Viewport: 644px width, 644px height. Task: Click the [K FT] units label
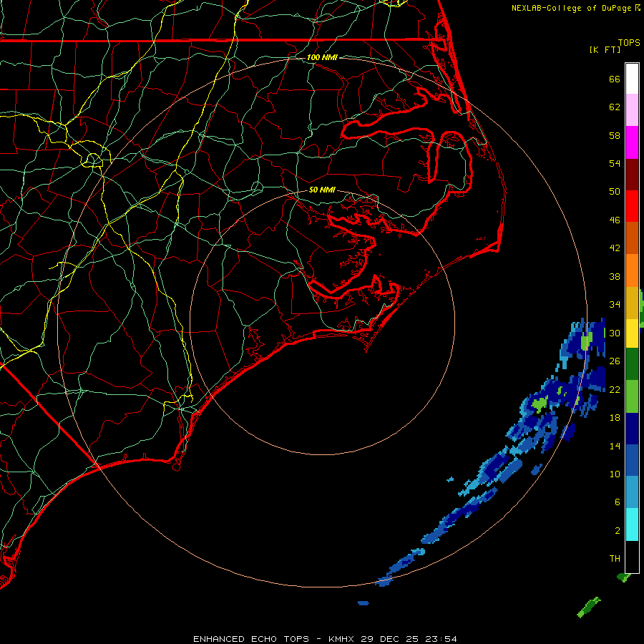[605, 50]
